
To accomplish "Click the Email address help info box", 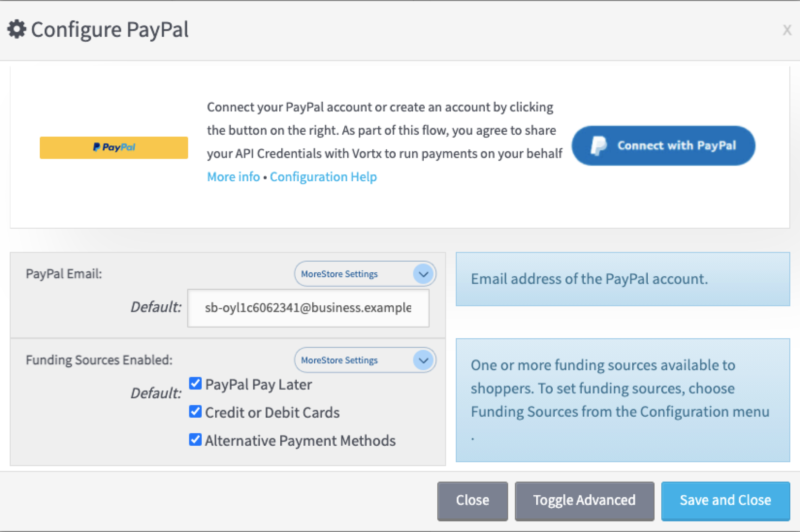I will click(623, 279).
